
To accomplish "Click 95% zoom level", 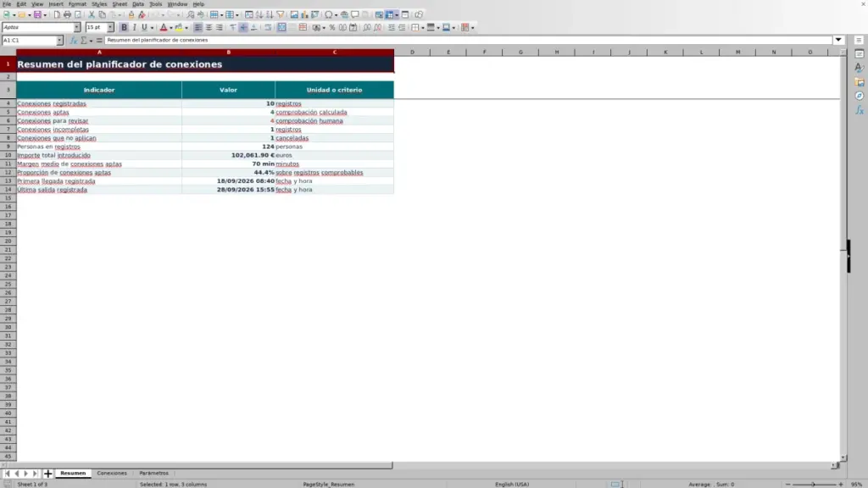I will (857, 484).
